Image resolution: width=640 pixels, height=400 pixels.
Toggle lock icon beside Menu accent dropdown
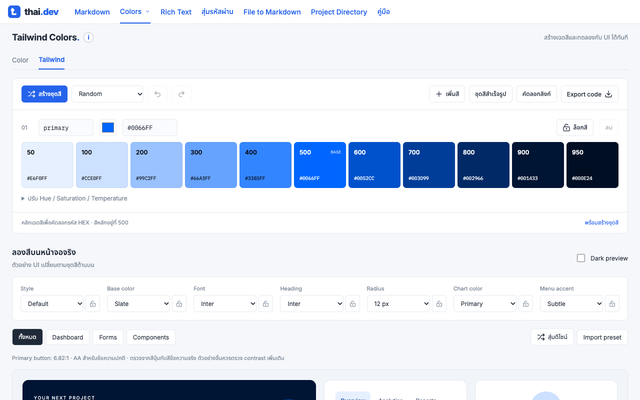[x=612, y=304]
